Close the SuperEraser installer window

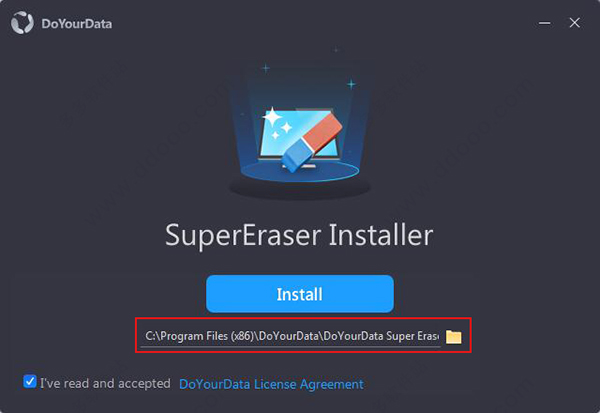(x=574, y=23)
